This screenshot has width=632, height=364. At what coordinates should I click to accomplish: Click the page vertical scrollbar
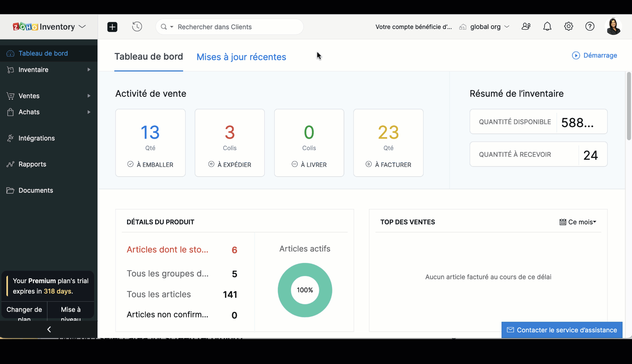[629, 106]
